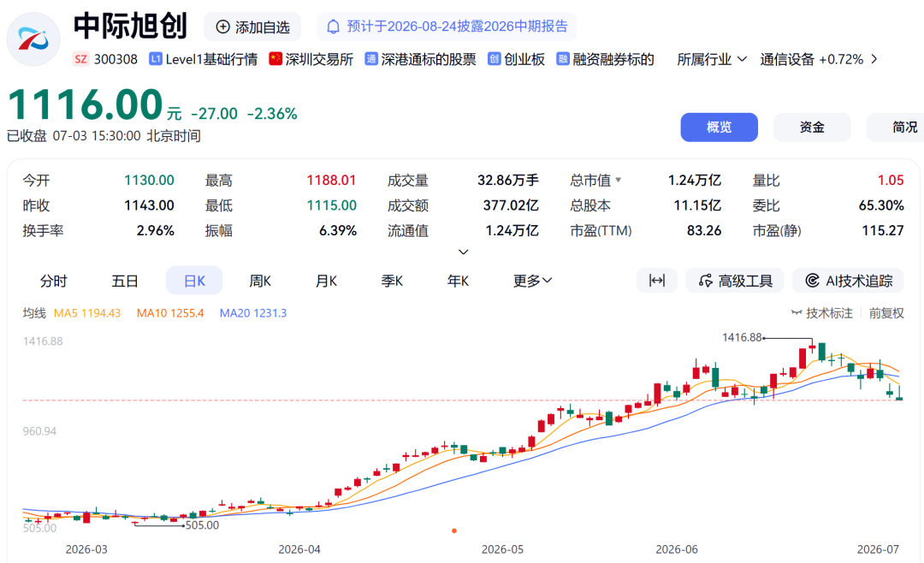Click the orange event dot on chart axis
Image resolution: width=924 pixels, height=563 pixels.
[x=453, y=530]
